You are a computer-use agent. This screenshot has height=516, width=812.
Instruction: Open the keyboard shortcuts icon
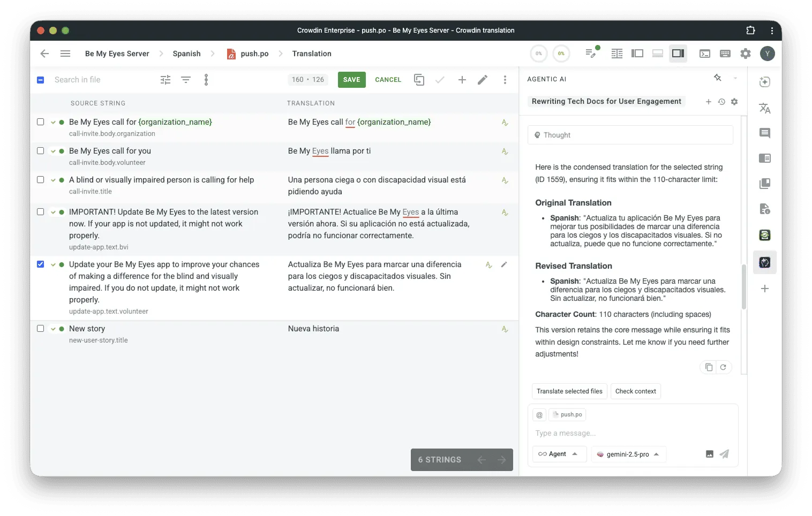725,54
